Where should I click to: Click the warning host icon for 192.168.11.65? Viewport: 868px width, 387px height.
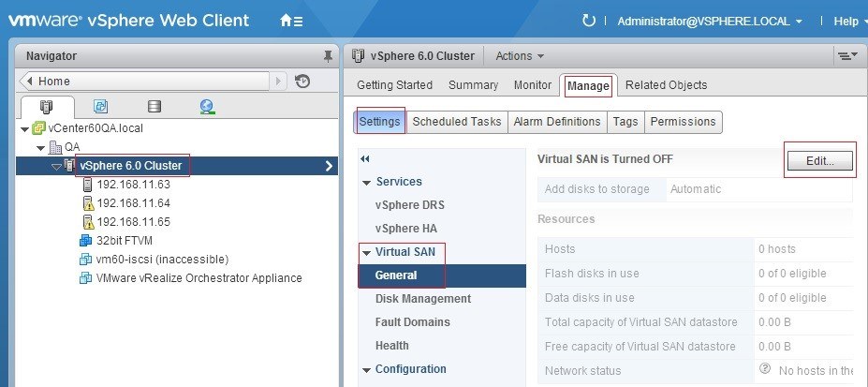tap(88, 222)
